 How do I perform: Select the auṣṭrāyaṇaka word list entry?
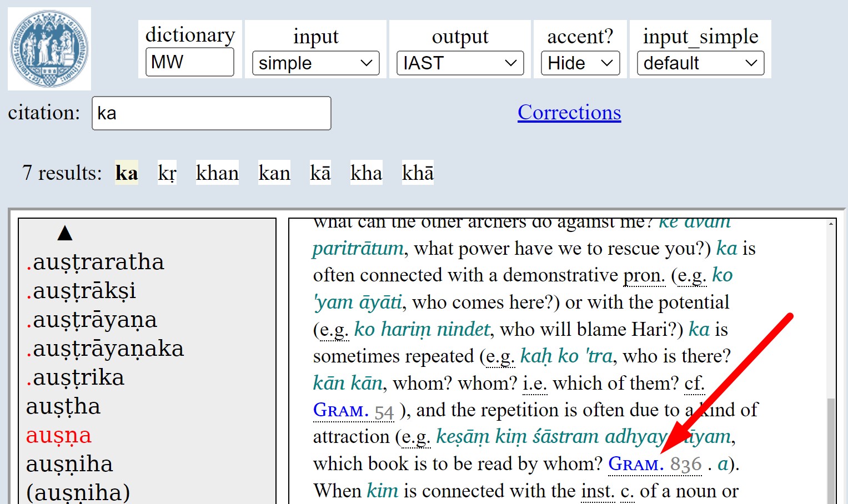(x=105, y=349)
